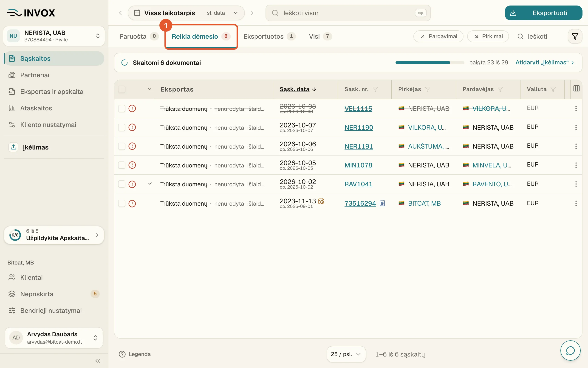
Task: Click the Ieškoti visur search field
Action: click(348, 13)
